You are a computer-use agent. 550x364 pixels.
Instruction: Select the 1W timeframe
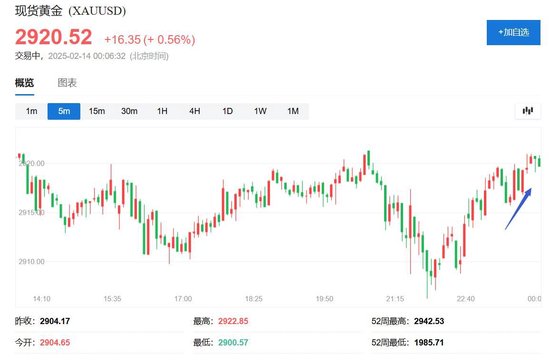260,111
